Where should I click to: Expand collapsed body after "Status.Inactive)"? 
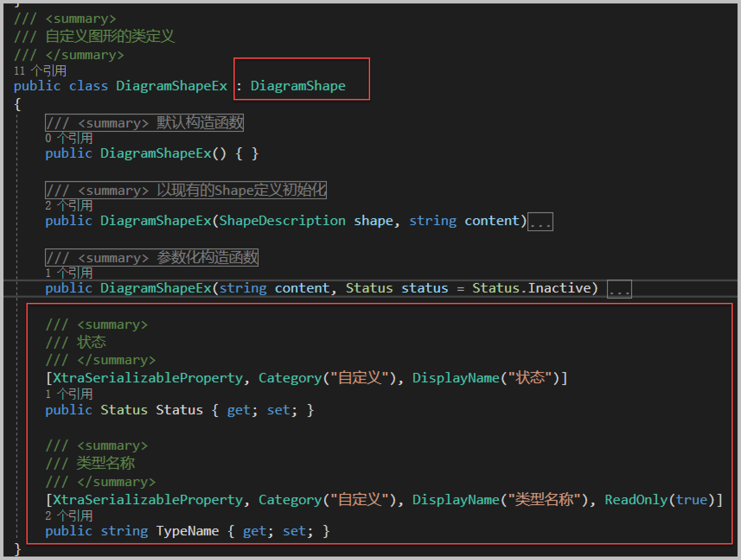[x=620, y=289]
